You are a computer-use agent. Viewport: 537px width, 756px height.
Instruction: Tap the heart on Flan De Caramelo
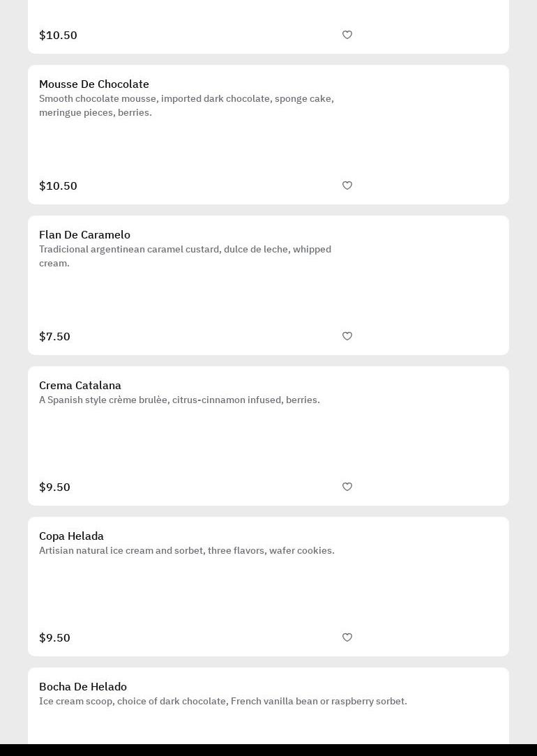347,336
